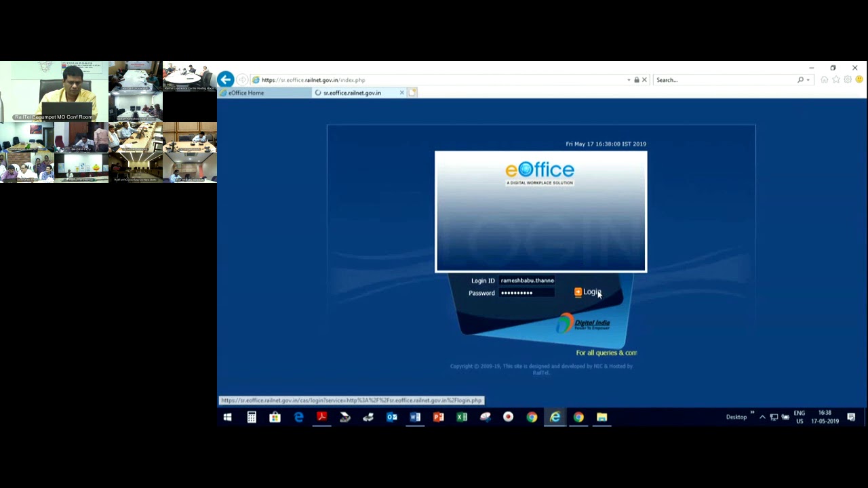
Task: Open first Chrome icon in taskbar
Action: [x=532, y=417]
